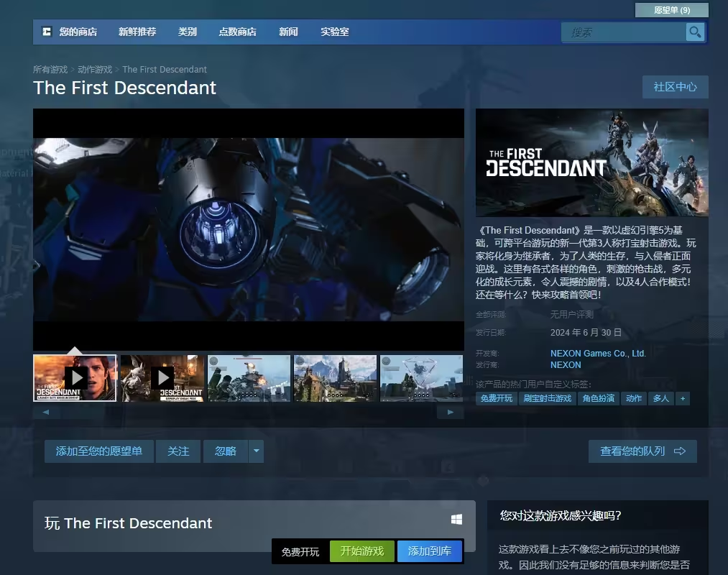This screenshot has width=728, height=575.
Task: Click the store search input field
Action: tap(624, 32)
